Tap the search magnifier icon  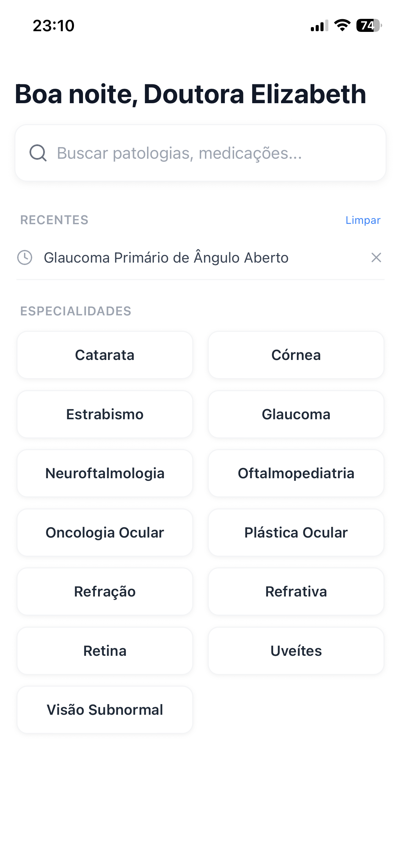click(38, 153)
